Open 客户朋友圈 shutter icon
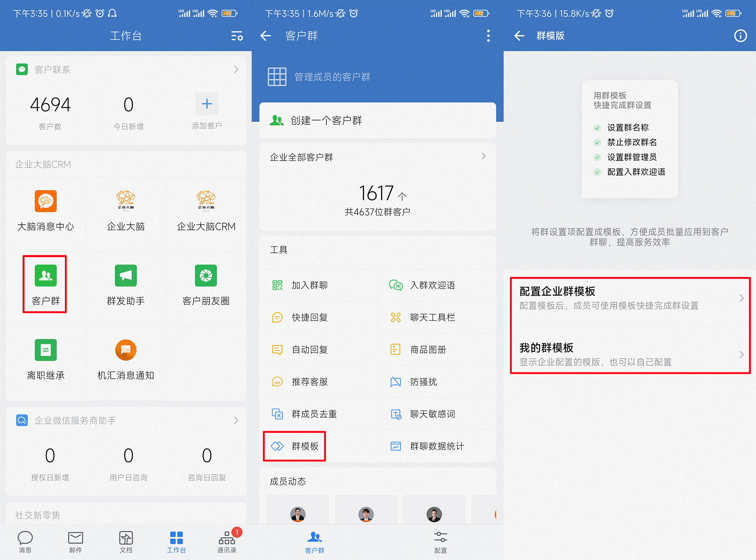This screenshot has height=560, width=756. pyautogui.click(x=206, y=275)
